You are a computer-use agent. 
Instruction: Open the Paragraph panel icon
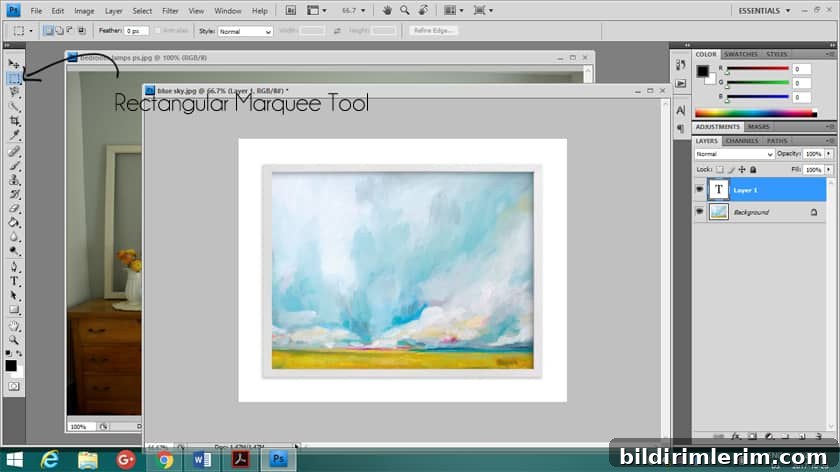point(680,129)
